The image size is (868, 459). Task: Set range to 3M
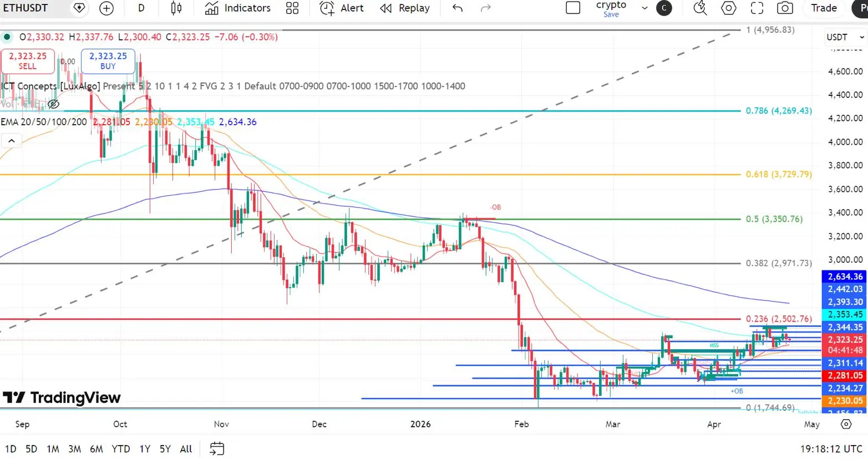[75, 449]
